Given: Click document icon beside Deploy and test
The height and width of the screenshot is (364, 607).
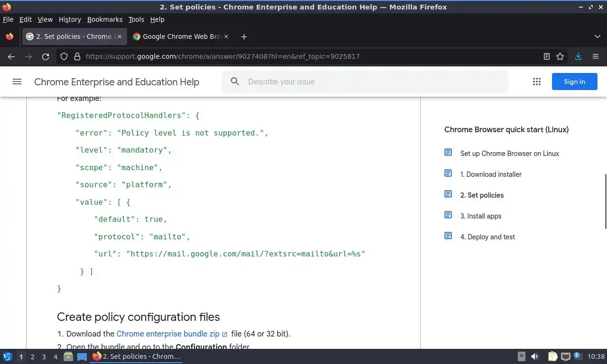Looking at the screenshot, I should [448, 236].
